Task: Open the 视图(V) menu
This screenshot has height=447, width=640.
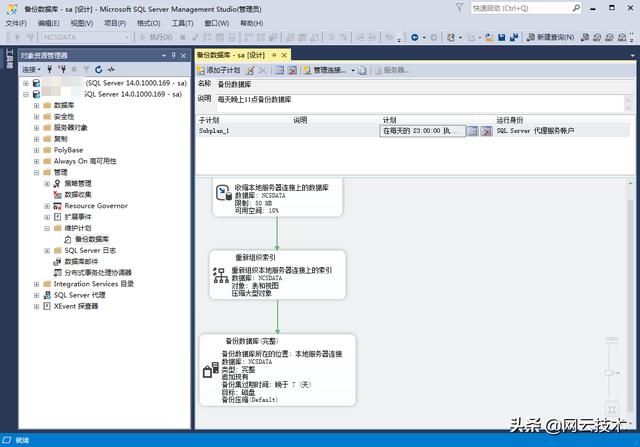Action: [82, 23]
